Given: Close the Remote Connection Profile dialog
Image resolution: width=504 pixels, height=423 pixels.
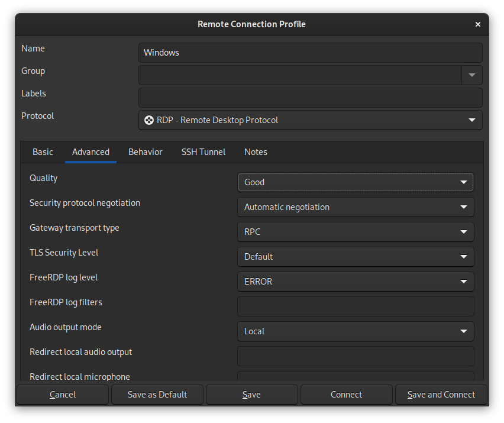Looking at the screenshot, I should [477, 24].
